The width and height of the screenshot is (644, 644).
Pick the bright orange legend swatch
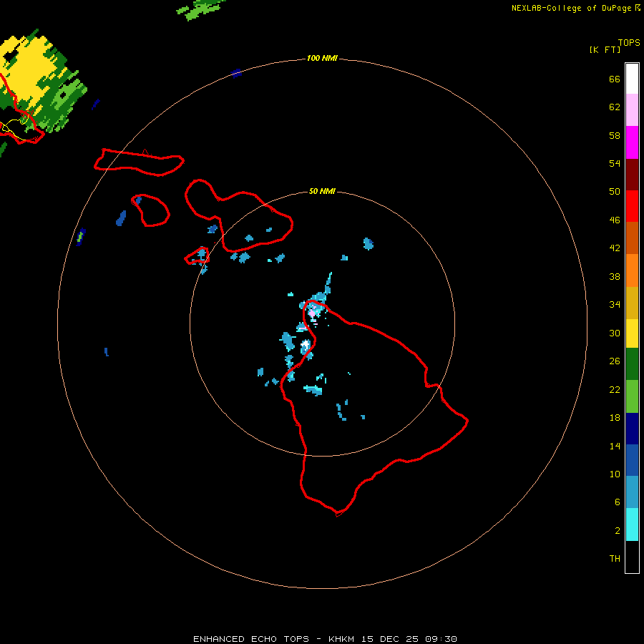click(x=632, y=270)
